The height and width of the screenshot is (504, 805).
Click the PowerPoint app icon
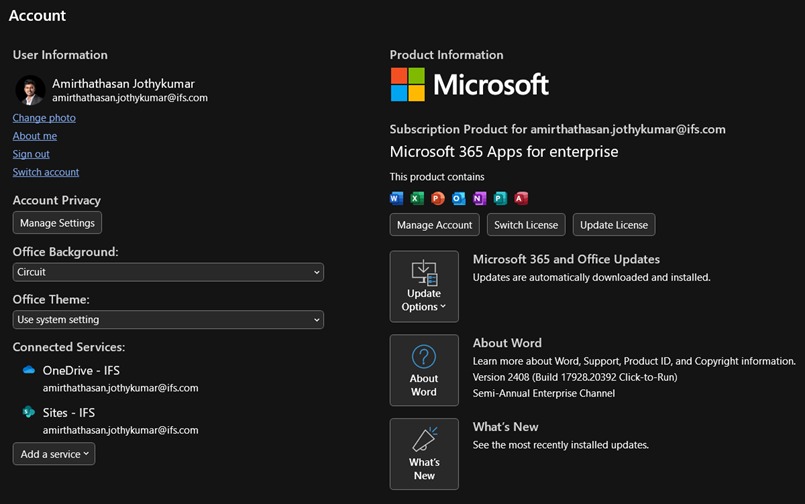[x=438, y=198]
